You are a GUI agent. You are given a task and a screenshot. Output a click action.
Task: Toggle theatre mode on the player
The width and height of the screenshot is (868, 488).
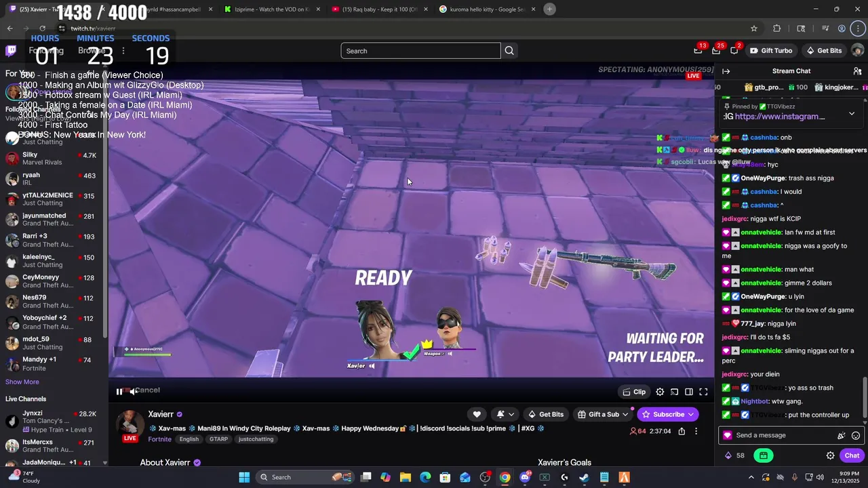[689, 392]
